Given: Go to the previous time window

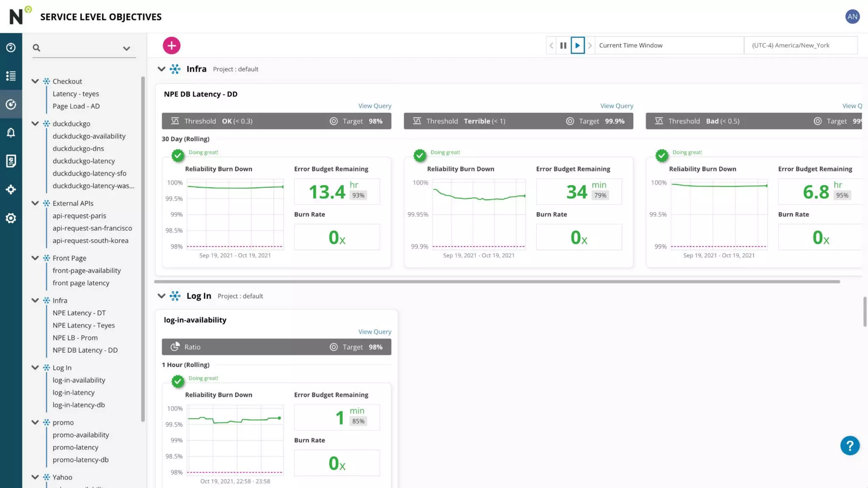Looking at the screenshot, I should tap(551, 45).
